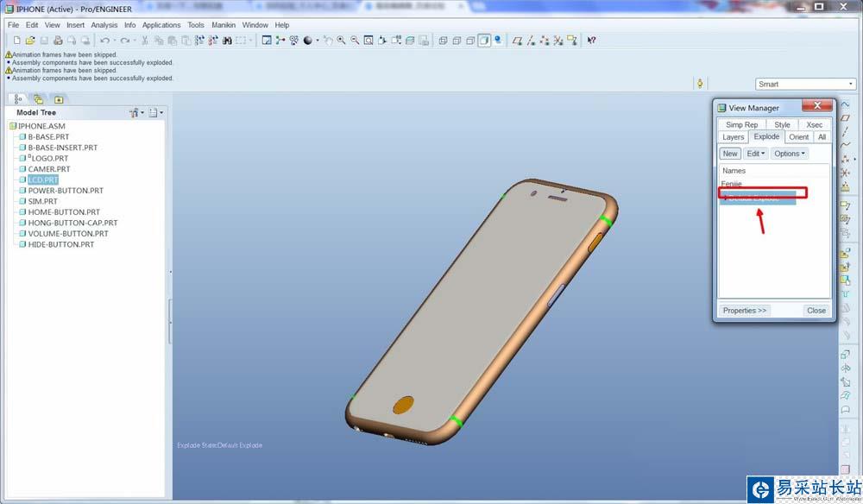Viewport: 863px width, 504px height.
Task: Print the active model
Action: 58,41
